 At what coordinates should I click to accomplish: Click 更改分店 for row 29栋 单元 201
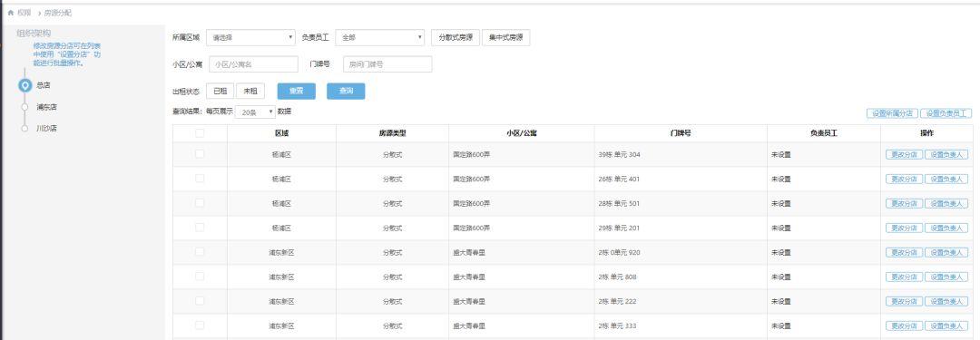(x=904, y=228)
